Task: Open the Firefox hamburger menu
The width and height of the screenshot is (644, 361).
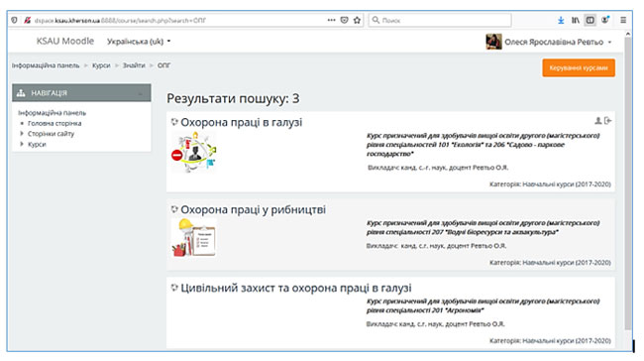Action: coord(623,20)
